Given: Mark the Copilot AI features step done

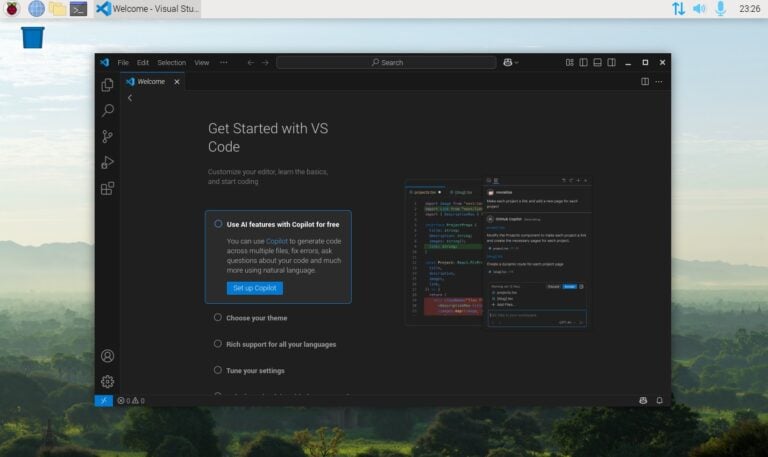Looking at the screenshot, I should [x=218, y=224].
